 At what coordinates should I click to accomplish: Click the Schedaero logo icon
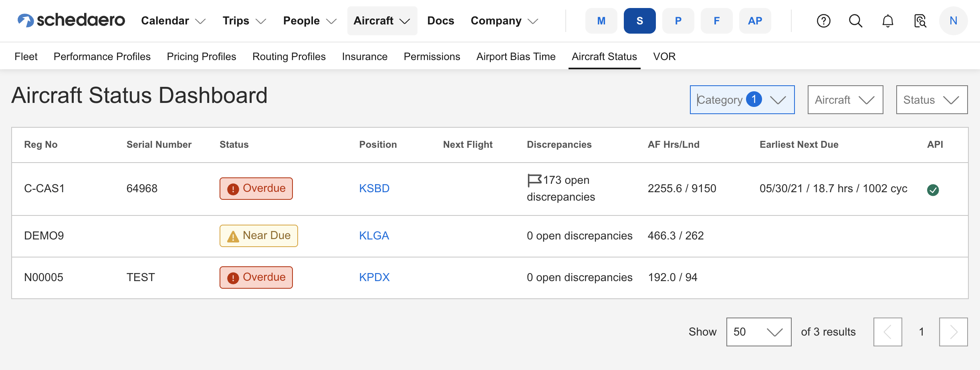click(x=26, y=20)
